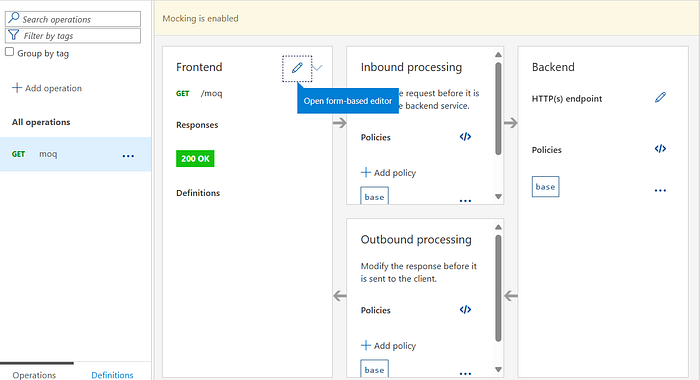700x380 pixels.
Task: Click the Filter by tags funnel icon
Action: (14, 35)
